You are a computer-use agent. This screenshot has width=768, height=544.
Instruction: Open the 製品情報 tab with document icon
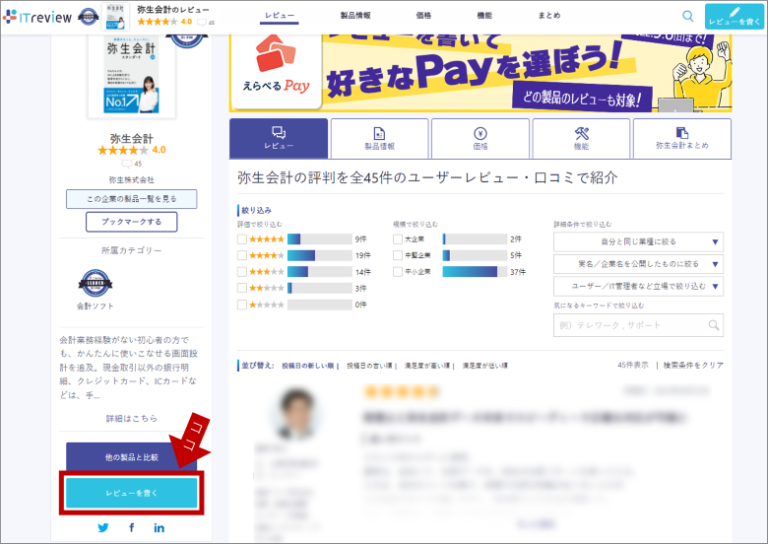[x=380, y=139]
